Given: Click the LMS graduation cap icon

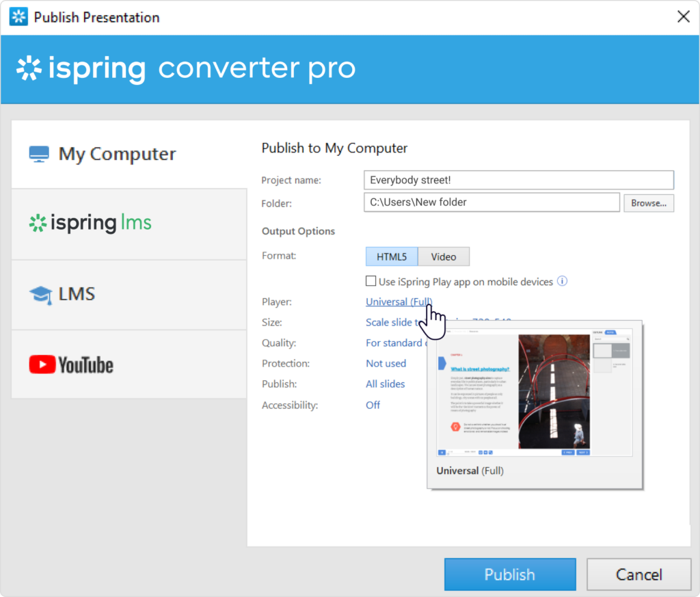Looking at the screenshot, I should pos(40,295).
